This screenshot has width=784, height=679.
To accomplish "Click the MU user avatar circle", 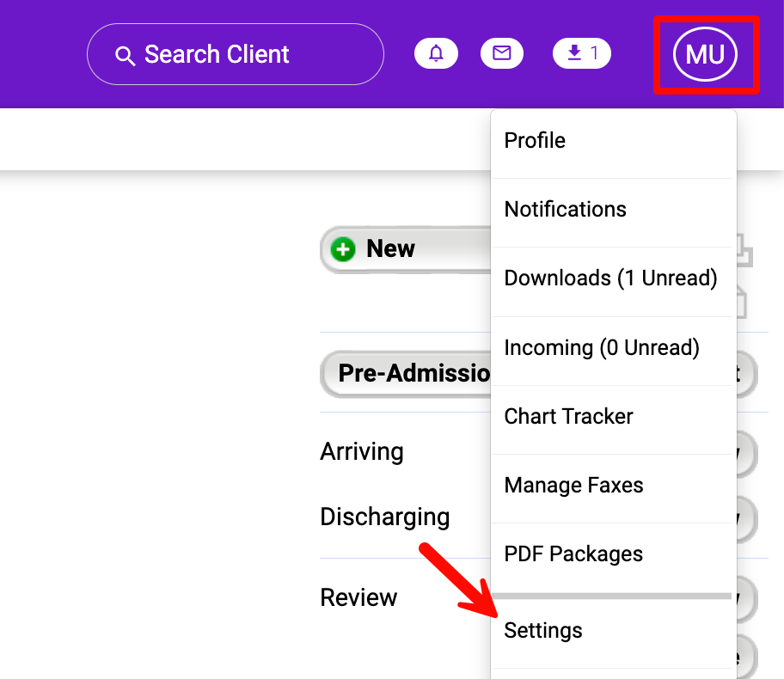I will [x=705, y=53].
